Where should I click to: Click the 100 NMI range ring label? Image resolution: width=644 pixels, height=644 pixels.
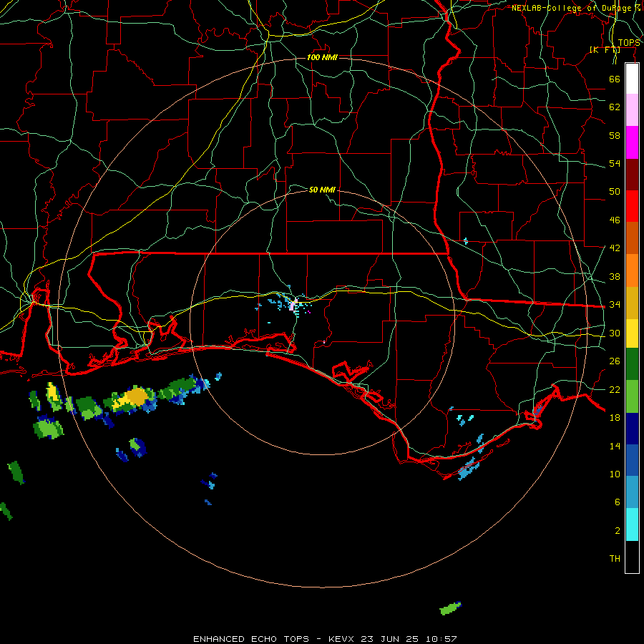point(322,57)
